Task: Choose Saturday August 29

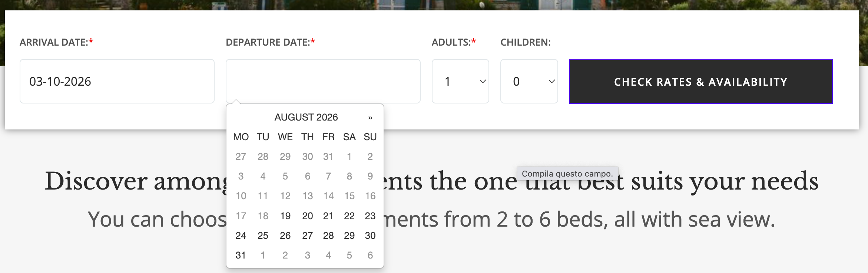Action: point(349,236)
